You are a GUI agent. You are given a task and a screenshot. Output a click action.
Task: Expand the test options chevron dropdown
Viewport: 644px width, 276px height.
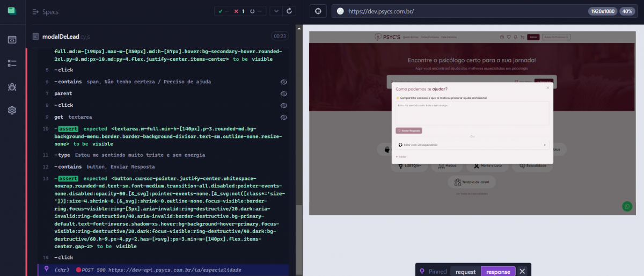tap(276, 11)
